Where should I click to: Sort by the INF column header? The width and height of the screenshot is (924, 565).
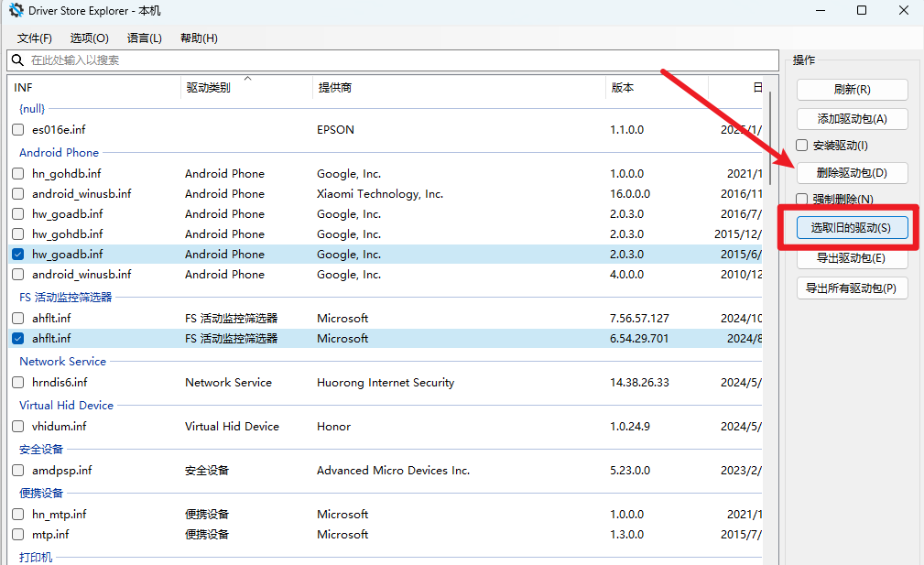pos(94,88)
